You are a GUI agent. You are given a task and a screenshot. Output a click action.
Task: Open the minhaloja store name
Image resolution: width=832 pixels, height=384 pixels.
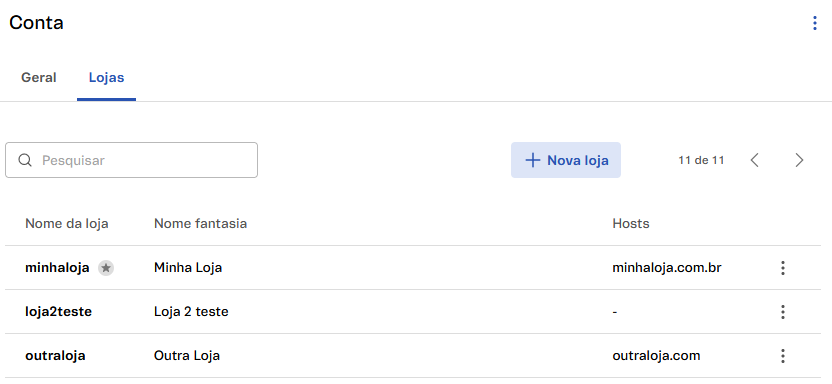(x=57, y=268)
